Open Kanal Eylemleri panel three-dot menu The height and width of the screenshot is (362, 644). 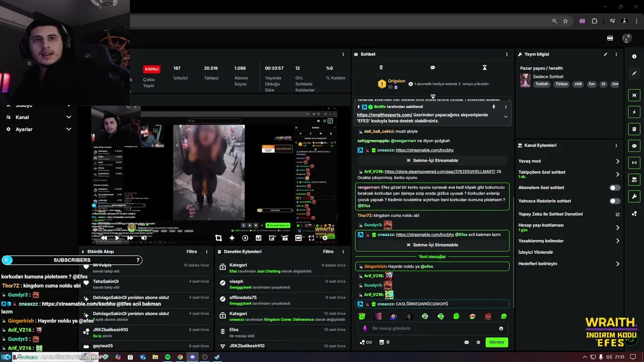tap(616, 145)
